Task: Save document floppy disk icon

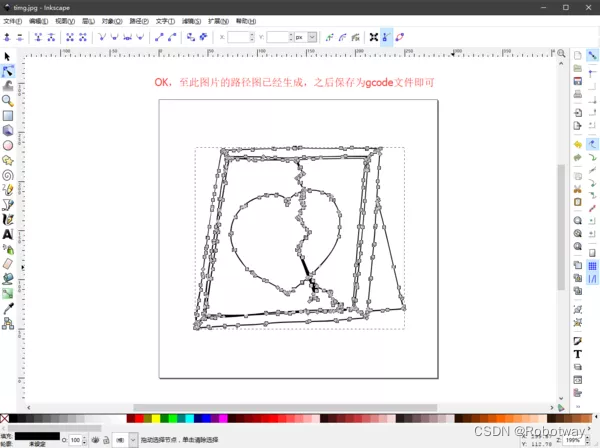Action: (578, 81)
